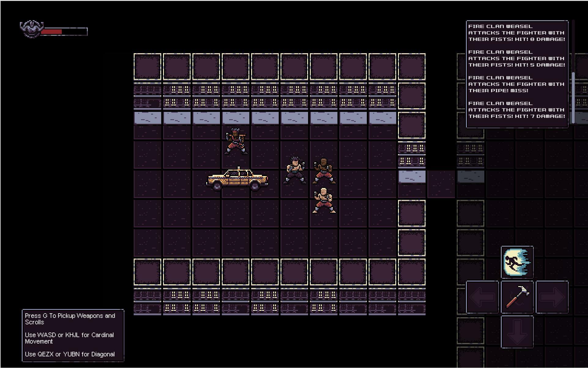
Task: Click the horned helmet player portrait
Action: 32,29
